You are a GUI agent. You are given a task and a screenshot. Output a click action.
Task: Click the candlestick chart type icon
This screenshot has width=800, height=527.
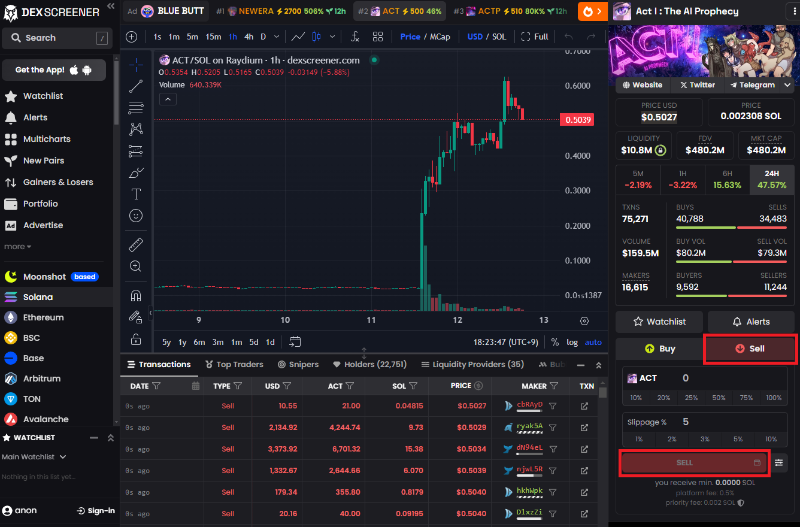pos(316,37)
